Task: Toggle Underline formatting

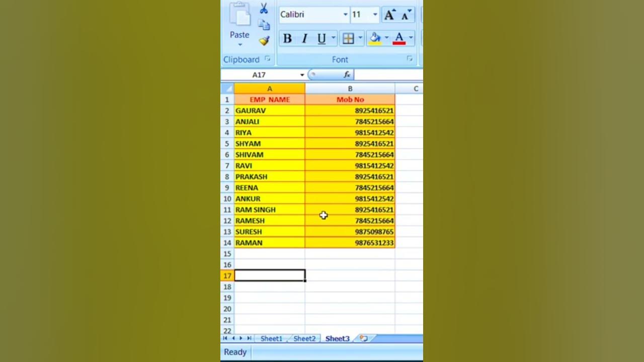Action: tap(321, 38)
